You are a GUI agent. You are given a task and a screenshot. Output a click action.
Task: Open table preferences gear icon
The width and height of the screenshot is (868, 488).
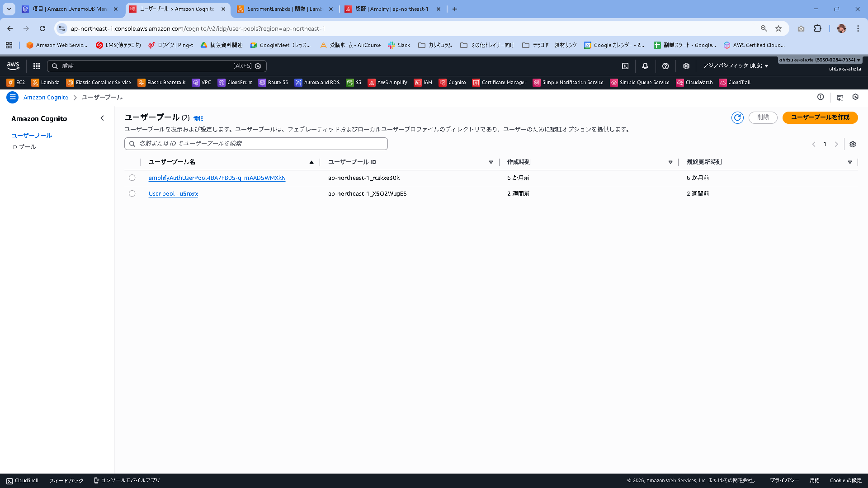[x=853, y=144]
